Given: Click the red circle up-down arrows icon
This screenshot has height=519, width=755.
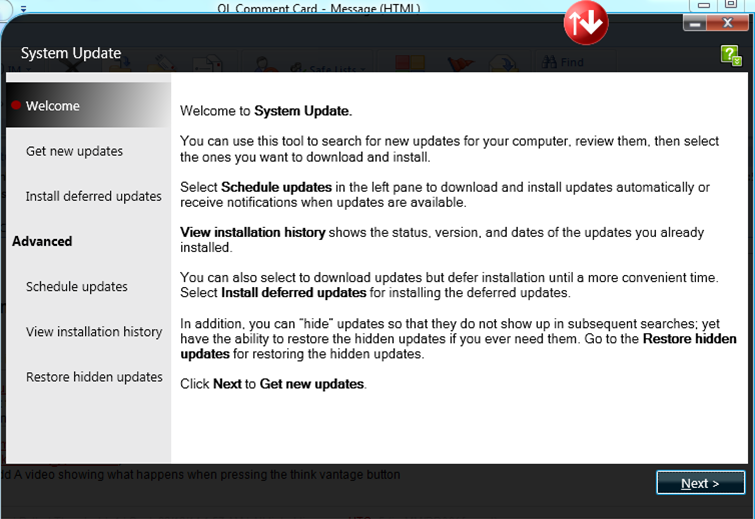Looking at the screenshot, I should pos(585,24).
